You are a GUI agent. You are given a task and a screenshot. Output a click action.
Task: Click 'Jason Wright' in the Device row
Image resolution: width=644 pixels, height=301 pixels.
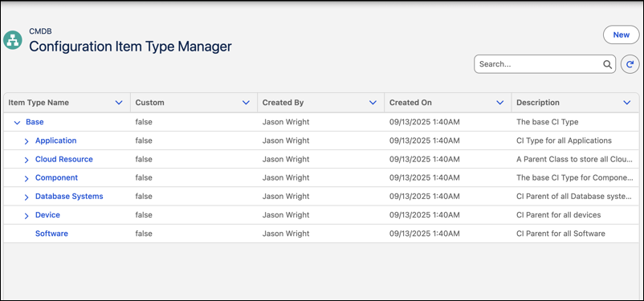(286, 215)
